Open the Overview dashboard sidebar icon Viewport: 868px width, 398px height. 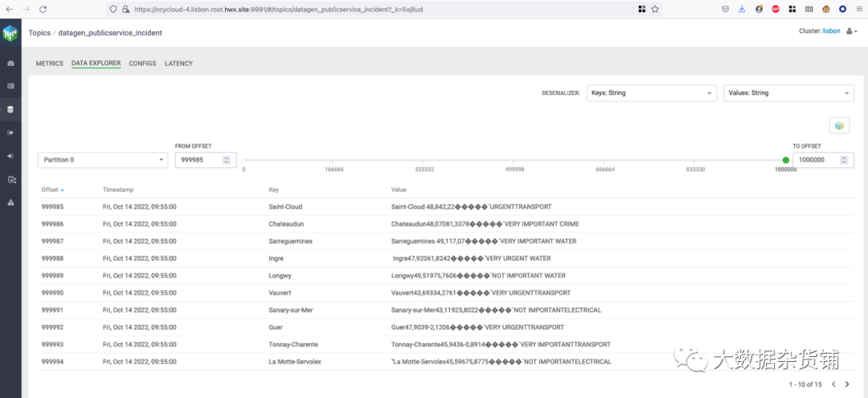[10, 64]
